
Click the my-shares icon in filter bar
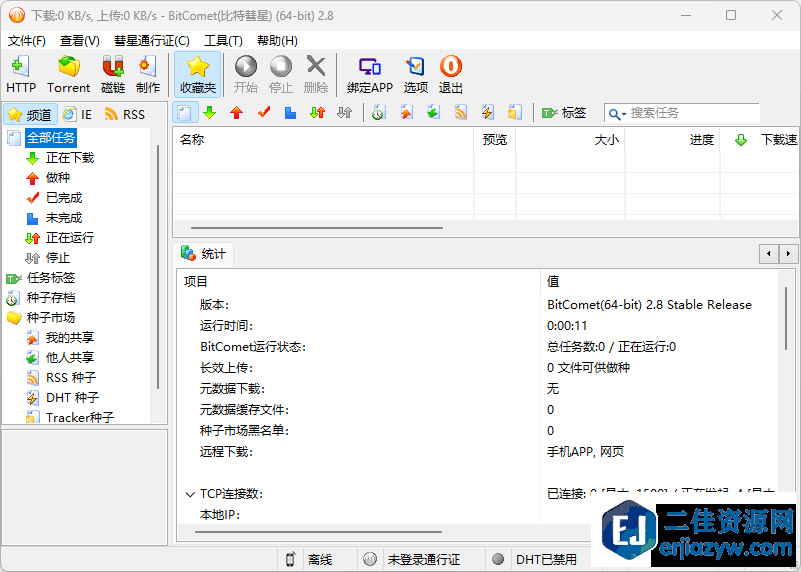(406, 112)
